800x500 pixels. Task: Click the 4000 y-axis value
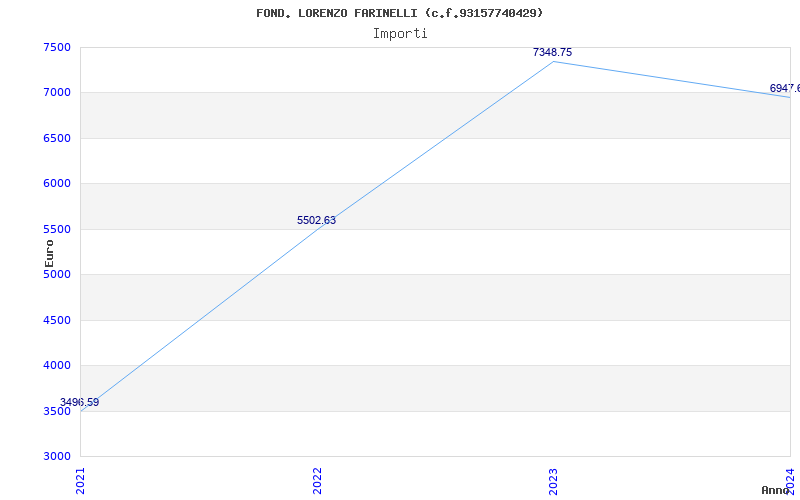pos(57,365)
